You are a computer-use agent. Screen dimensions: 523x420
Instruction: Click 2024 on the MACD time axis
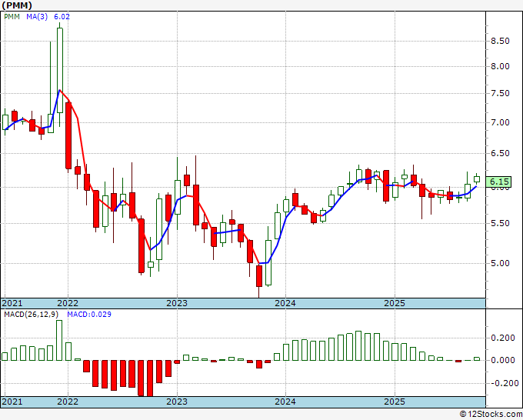(x=285, y=402)
